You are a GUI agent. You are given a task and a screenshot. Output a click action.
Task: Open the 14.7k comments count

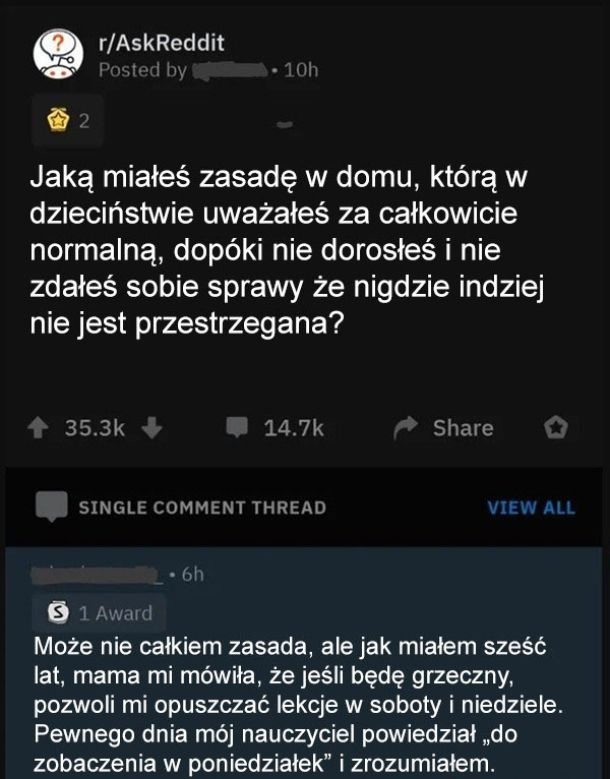294,428
